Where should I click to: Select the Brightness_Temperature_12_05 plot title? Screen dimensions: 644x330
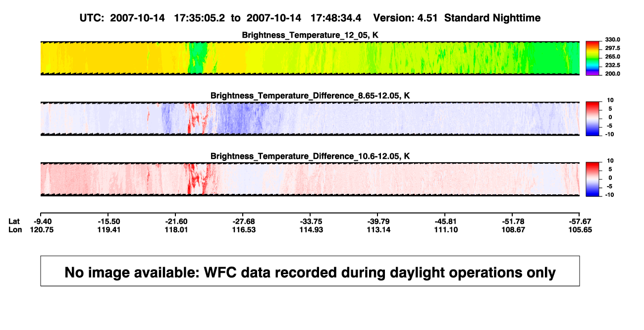click(x=310, y=35)
